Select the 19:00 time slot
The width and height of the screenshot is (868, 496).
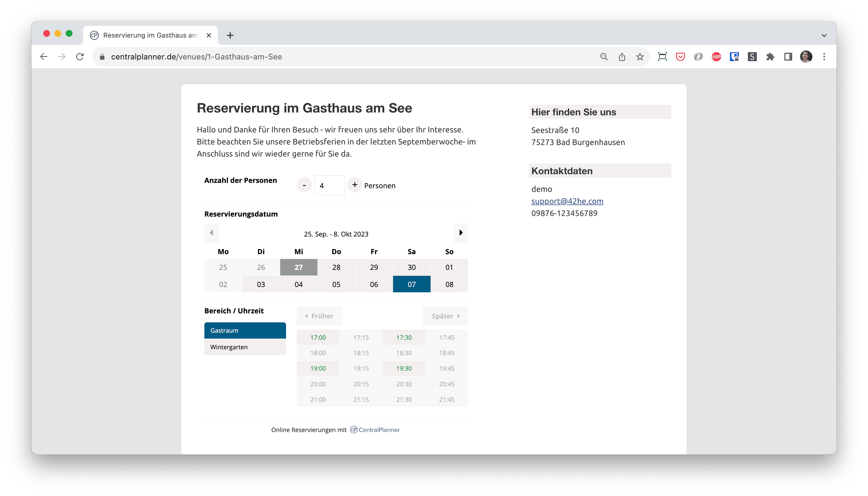click(318, 369)
